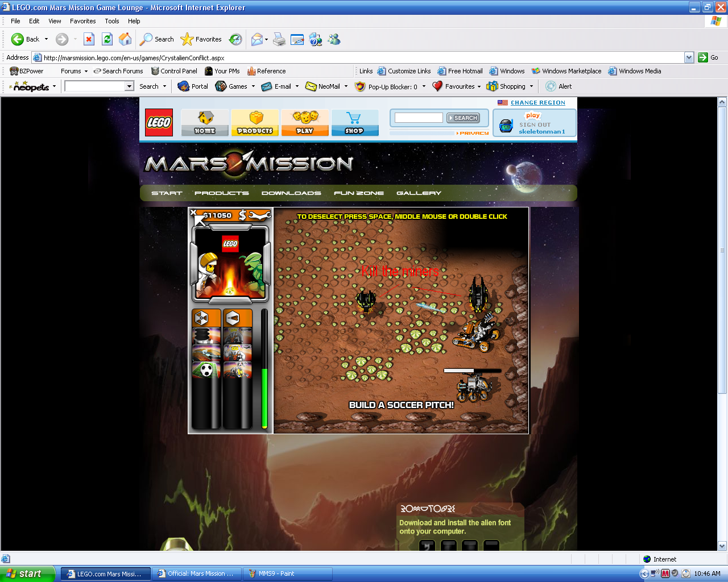Open the LEGO Shop cart tile
This screenshot has width=728, height=582.
click(354, 123)
